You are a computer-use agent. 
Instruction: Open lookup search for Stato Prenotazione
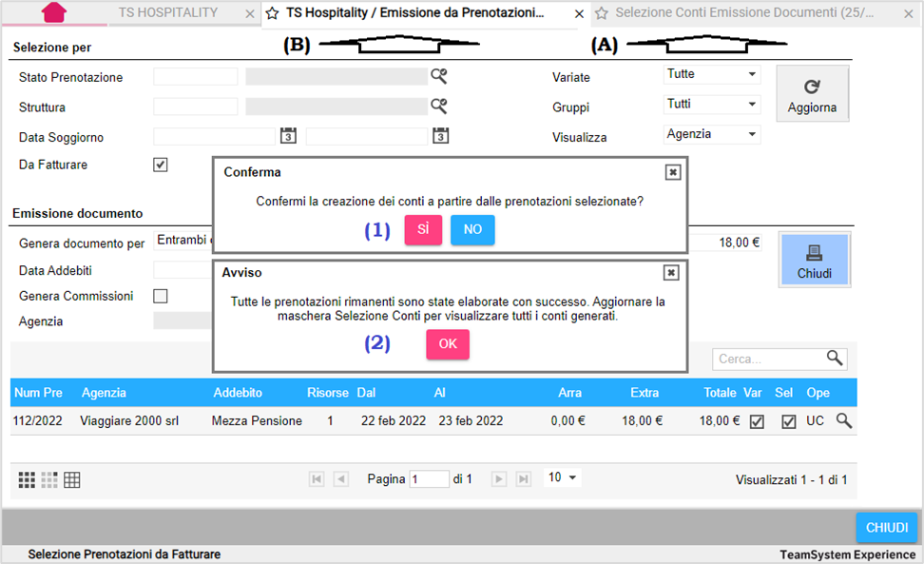[438, 76]
